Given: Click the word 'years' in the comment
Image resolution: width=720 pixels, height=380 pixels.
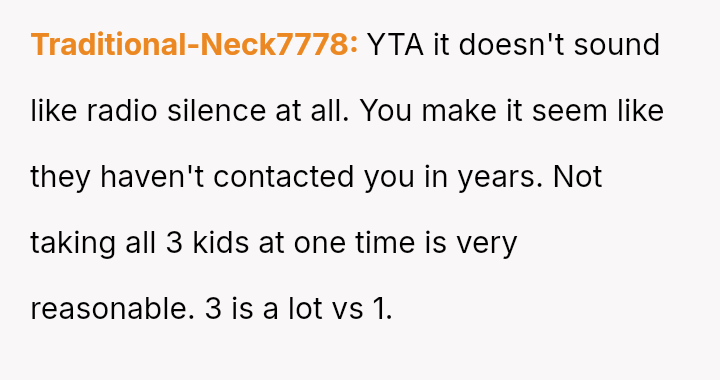Looking at the screenshot, I should (x=501, y=177).
